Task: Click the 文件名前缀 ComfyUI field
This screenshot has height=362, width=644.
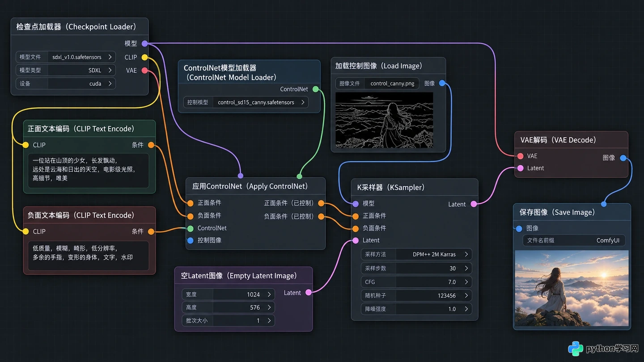Action: [574, 240]
